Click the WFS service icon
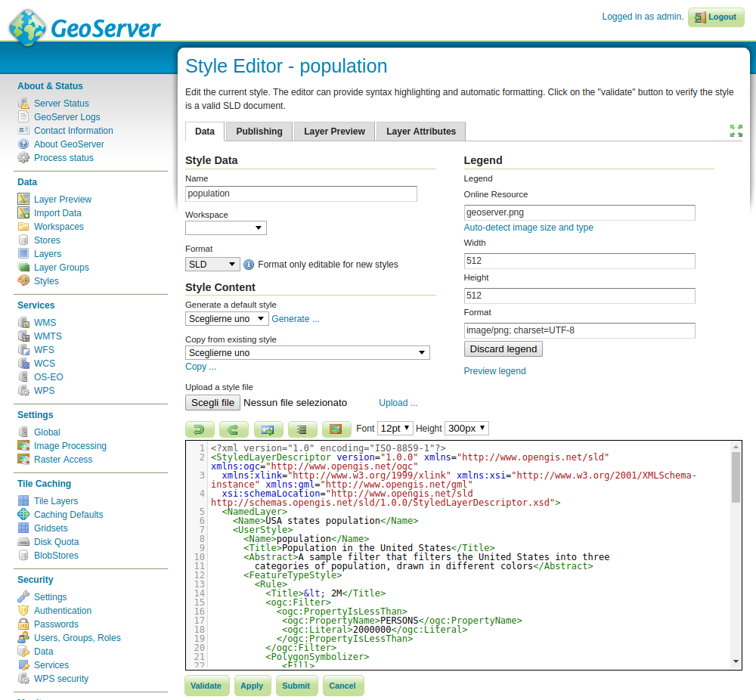 23,349
